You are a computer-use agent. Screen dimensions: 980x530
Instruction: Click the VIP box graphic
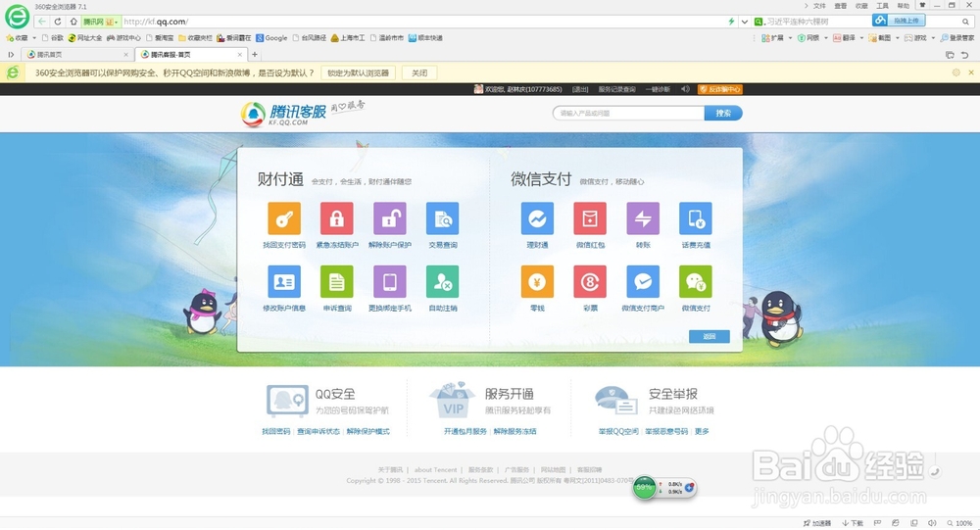[453, 400]
